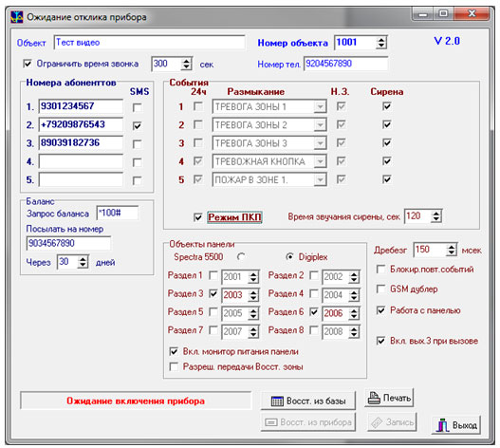Click the V 2.0 version label
This screenshot has height=448, width=500.
[x=447, y=41]
